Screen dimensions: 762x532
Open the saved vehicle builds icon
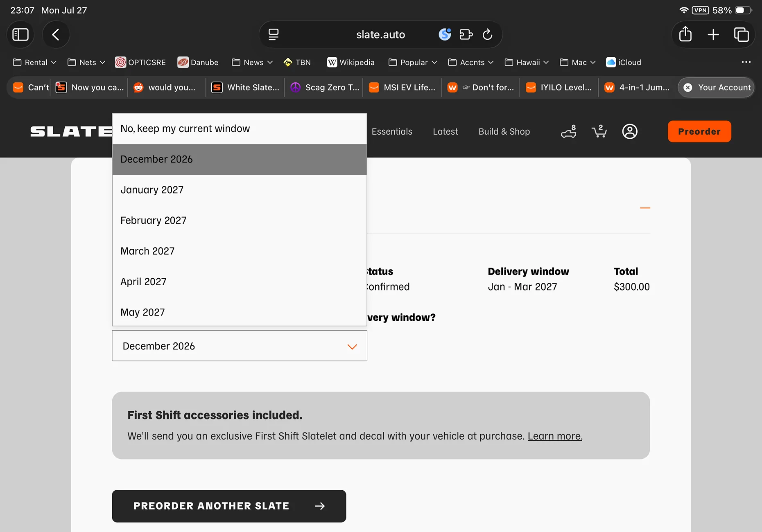[569, 131]
